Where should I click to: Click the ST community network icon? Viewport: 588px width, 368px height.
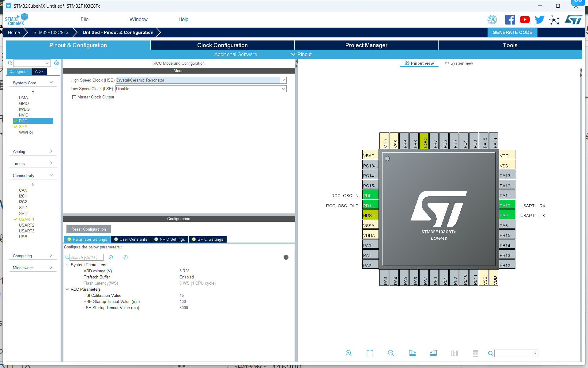554,20
